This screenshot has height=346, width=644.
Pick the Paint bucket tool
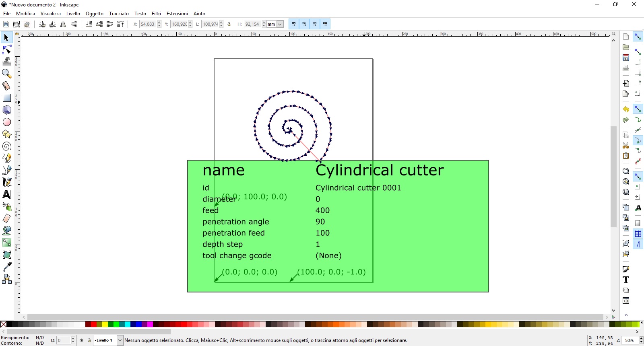[6, 231]
